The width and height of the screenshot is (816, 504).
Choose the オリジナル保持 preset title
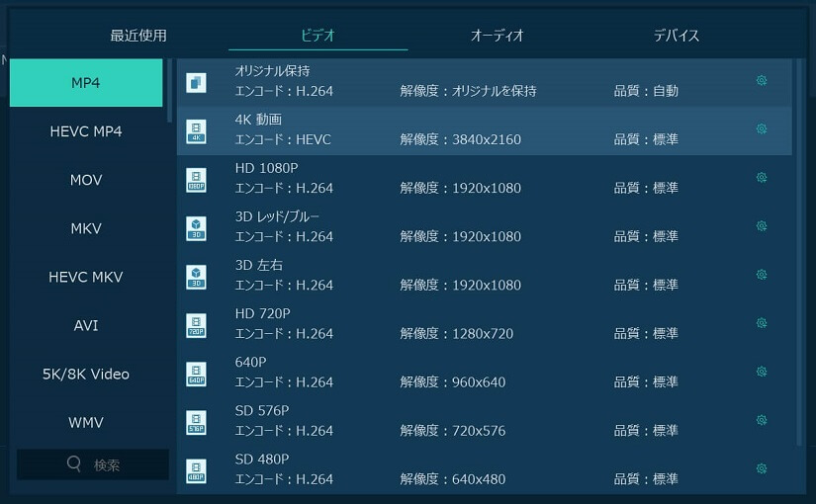point(272,71)
